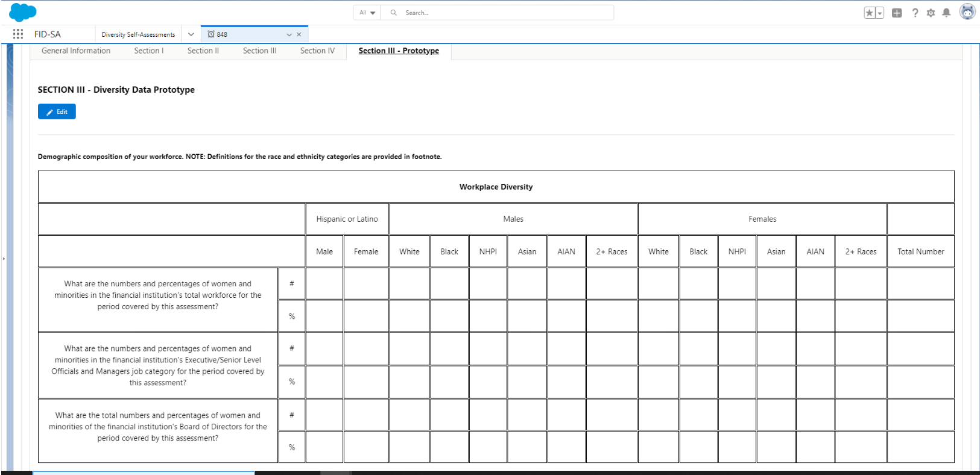Open user profile avatar
The height and width of the screenshot is (475, 980).
[967, 12]
